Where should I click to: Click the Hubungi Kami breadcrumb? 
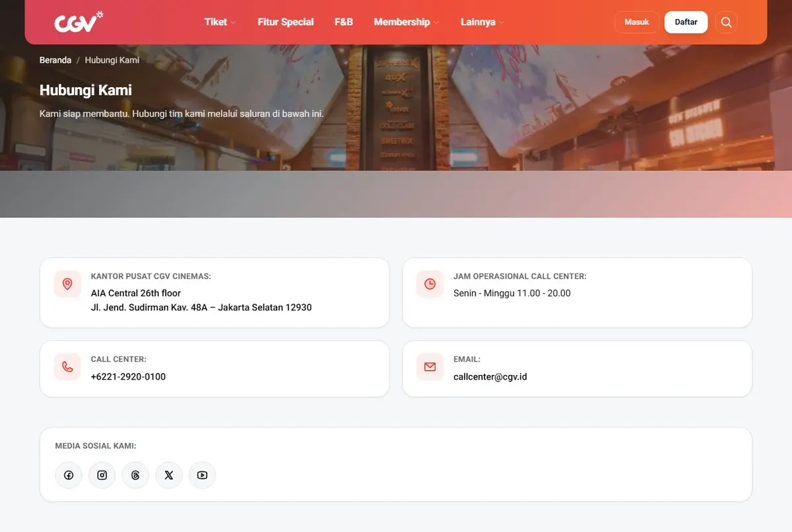click(112, 60)
